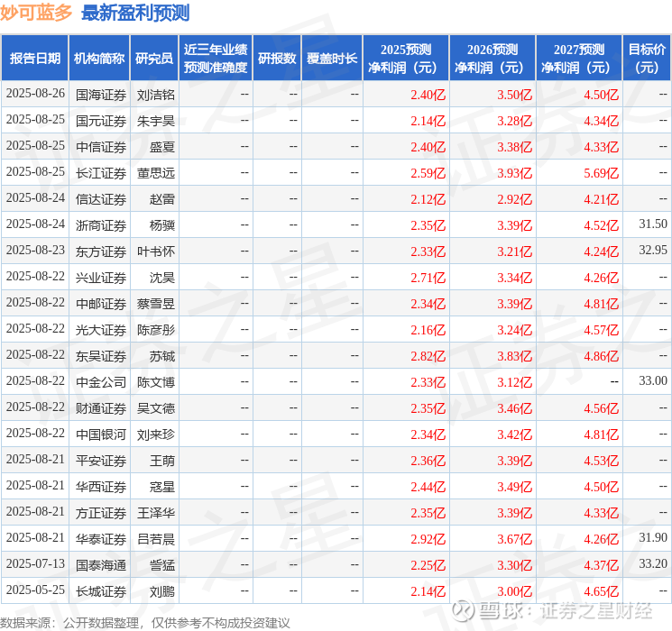This screenshot has width=672, height=631.
Task: Click the 近三年业绩预测准确度 header
Action: pyautogui.click(x=216, y=59)
